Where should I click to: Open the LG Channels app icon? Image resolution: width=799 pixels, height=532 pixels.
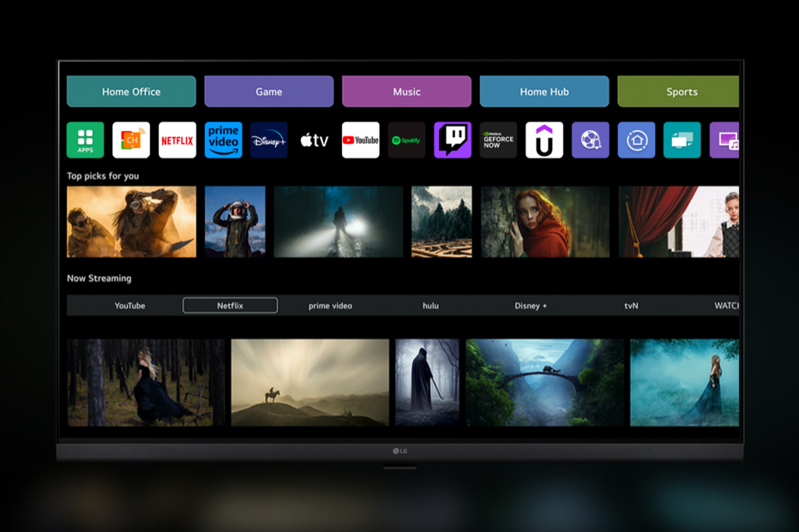pyautogui.click(x=131, y=140)
